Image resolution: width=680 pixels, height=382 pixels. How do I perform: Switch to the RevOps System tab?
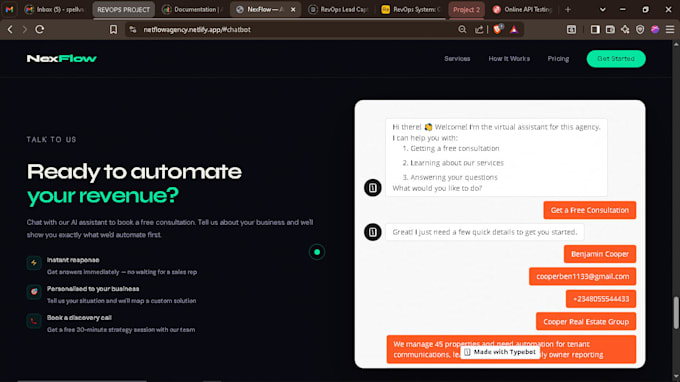tap(411, 10)
